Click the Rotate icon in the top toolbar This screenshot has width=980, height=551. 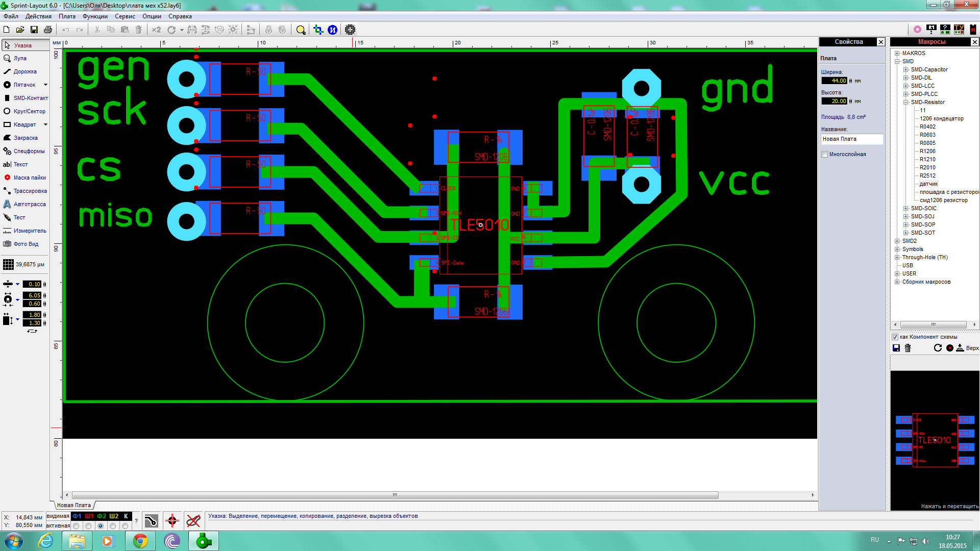(171, 30)
